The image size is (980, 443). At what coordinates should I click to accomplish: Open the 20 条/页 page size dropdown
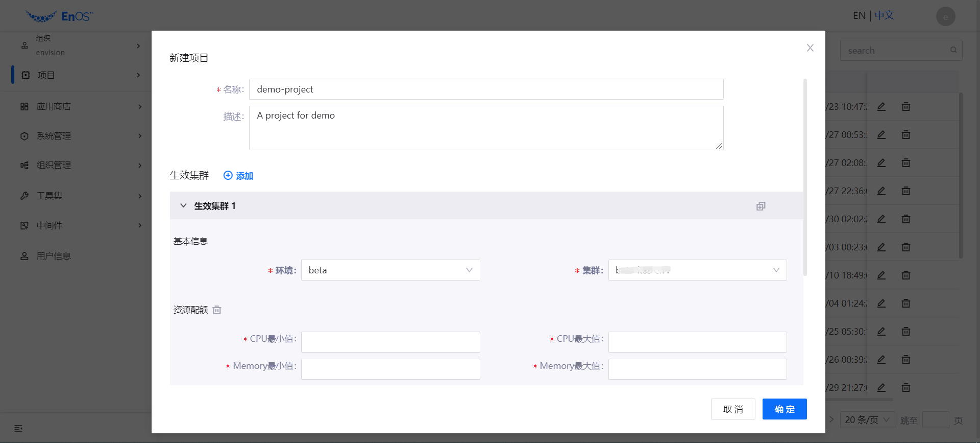[868, 420]
